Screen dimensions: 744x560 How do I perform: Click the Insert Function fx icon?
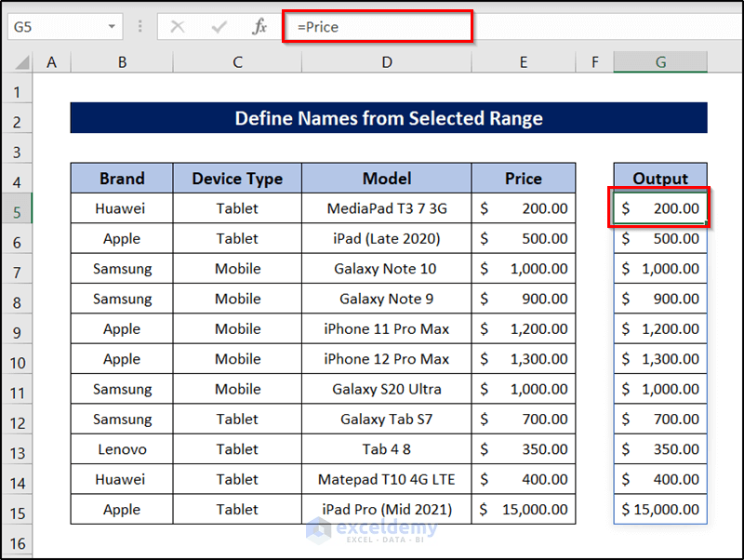(260, 27)
